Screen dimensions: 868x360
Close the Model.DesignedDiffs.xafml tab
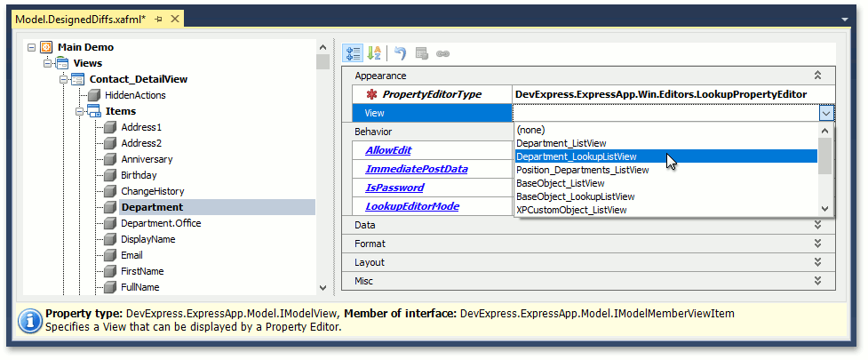pyautogui.click(x=175, y=19)
